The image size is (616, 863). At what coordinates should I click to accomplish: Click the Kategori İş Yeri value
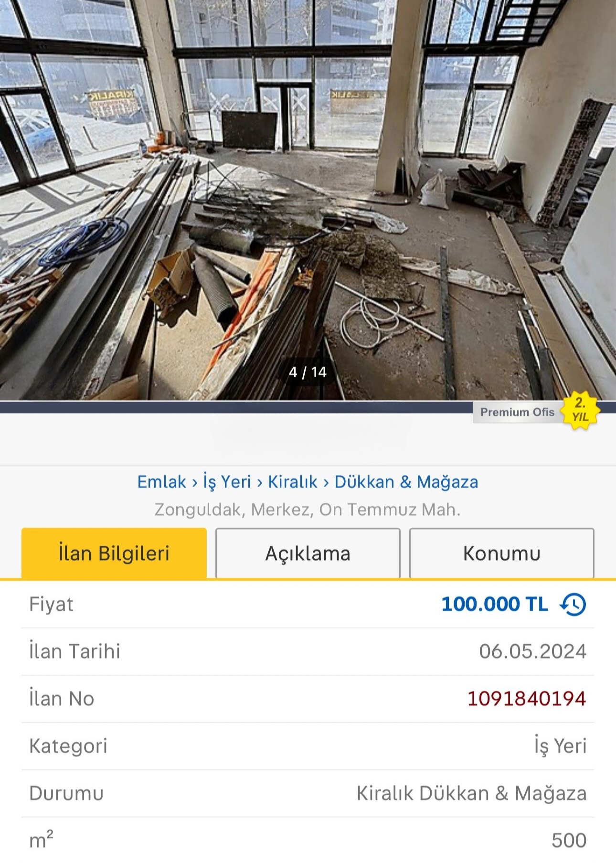click(560, 746)
